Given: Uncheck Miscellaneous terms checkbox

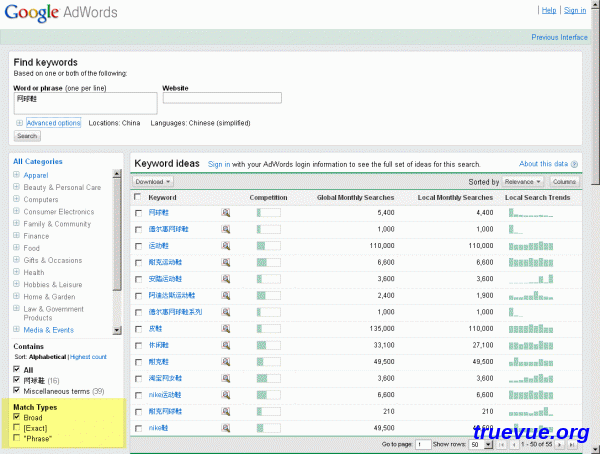Looking at the screenshot, I should tap(16, 390).
